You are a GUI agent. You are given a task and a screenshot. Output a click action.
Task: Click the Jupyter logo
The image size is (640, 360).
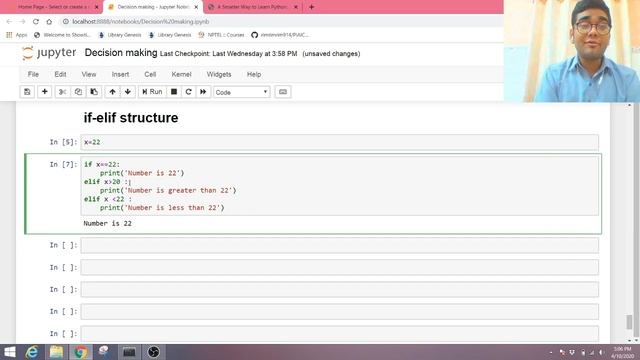pyautogui.click(x=49, y=53)
